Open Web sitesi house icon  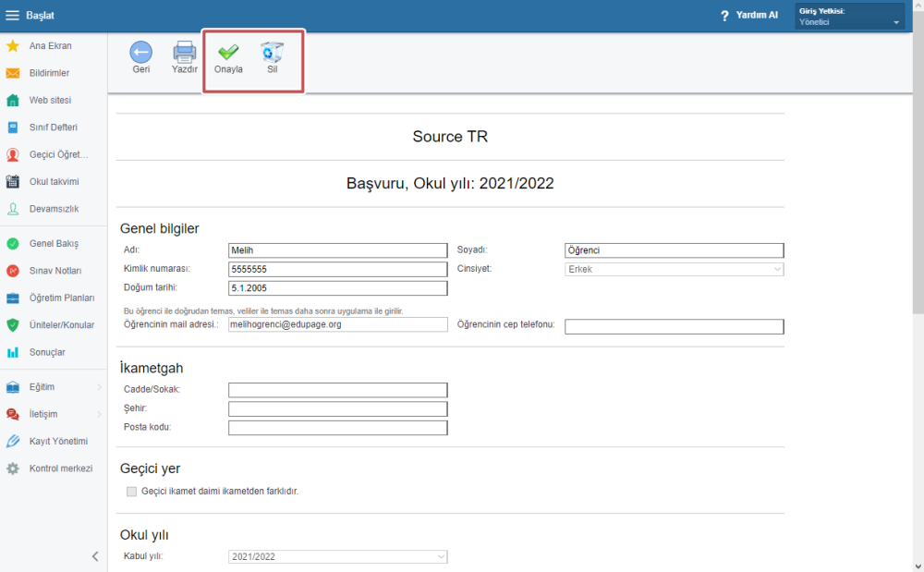tap(12, 100)
